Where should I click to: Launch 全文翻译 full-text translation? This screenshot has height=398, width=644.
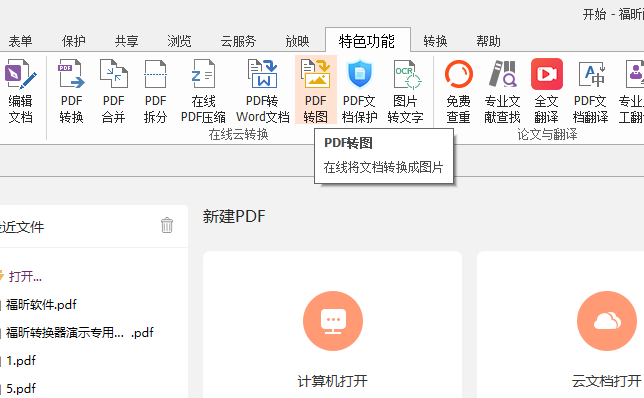click(x=546, y=91)
